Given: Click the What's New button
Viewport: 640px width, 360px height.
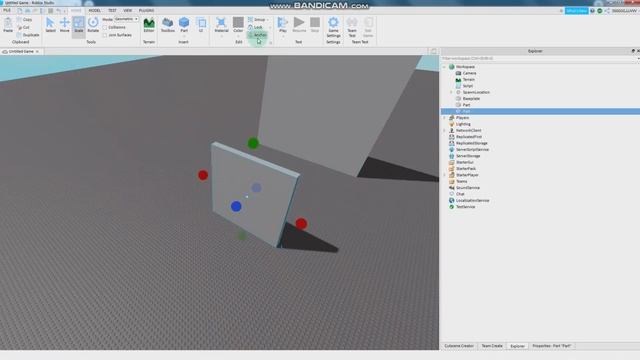Looking at the screenshot, I should click(576, 11).
